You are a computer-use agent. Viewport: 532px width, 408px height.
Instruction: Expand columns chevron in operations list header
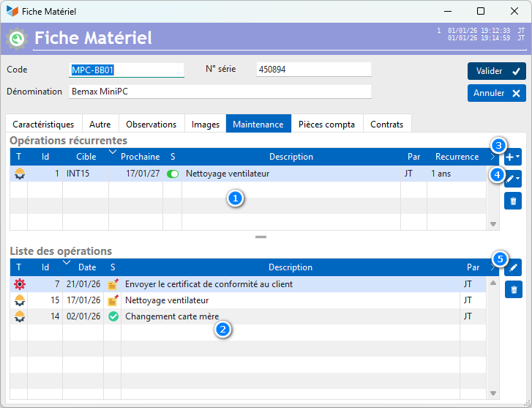493,267
